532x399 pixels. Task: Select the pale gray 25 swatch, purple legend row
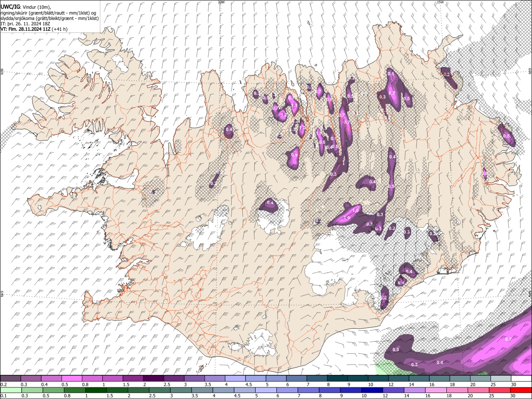501,379
